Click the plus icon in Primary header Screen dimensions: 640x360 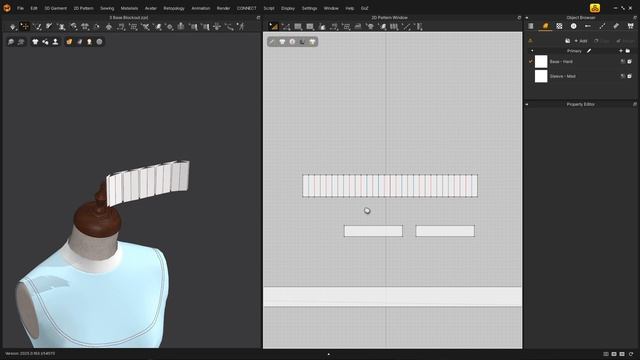[621, 51]
